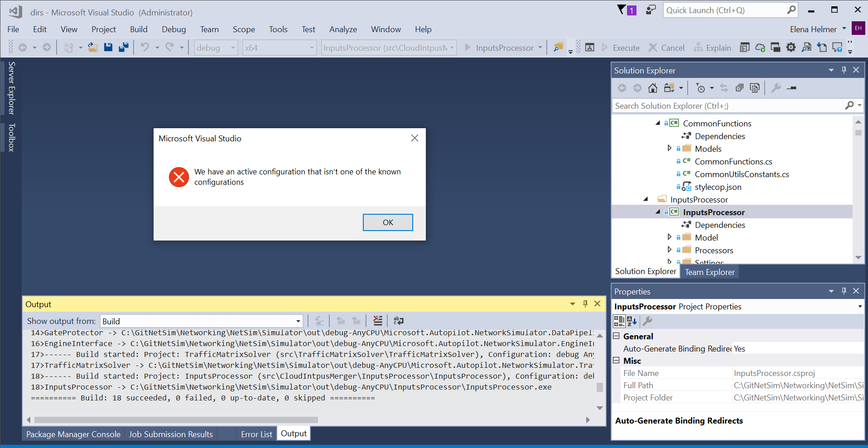
Task: Open the Show output from Build dropdown
Action: pyautogui.click(x=202, y=321)
